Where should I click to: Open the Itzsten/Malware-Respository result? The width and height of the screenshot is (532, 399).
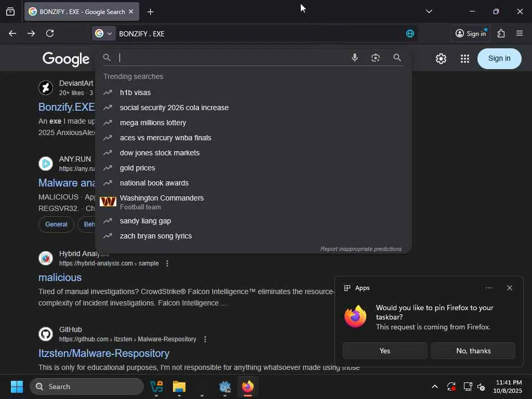pos(104,353)
